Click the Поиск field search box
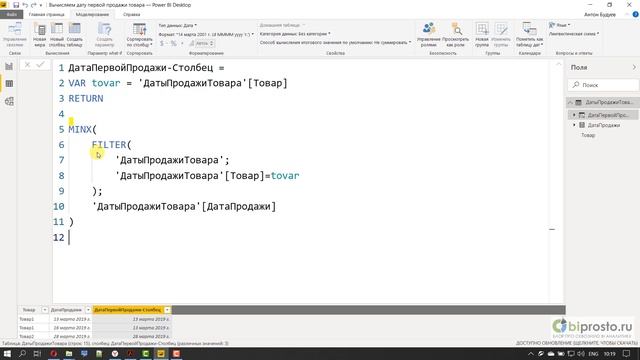 (603, 85)
